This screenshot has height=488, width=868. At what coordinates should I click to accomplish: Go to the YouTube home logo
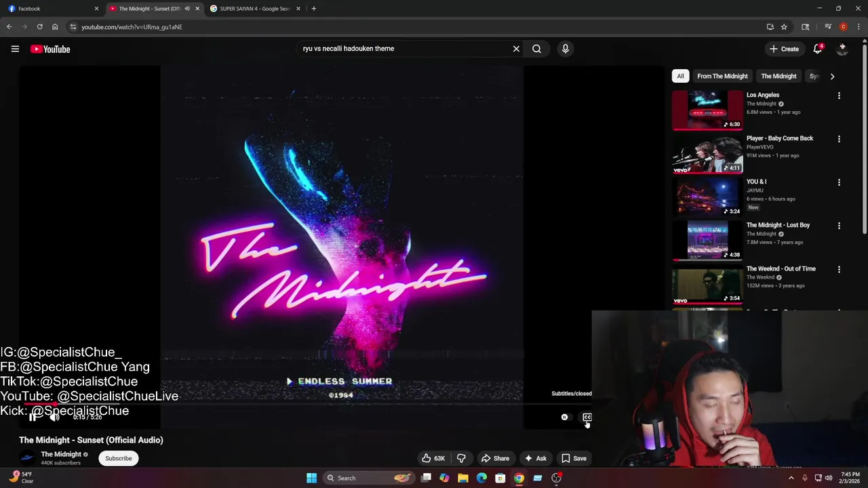[x=51, y=49]
